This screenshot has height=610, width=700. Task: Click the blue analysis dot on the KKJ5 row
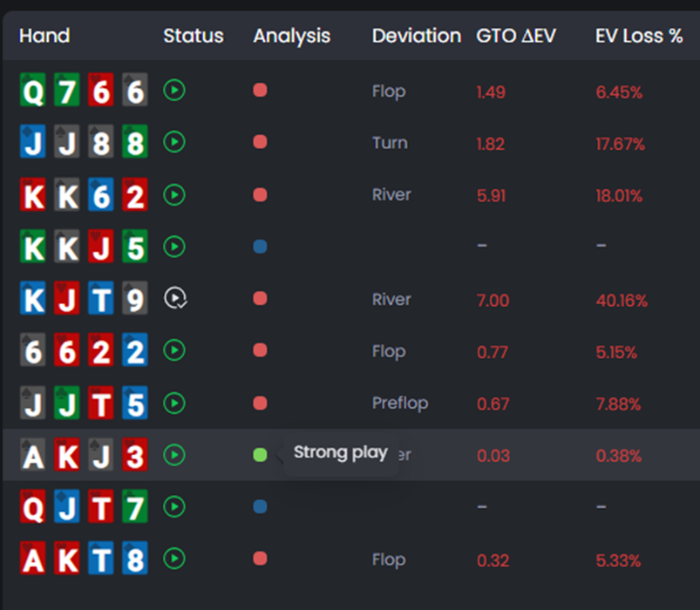[259, 247]
